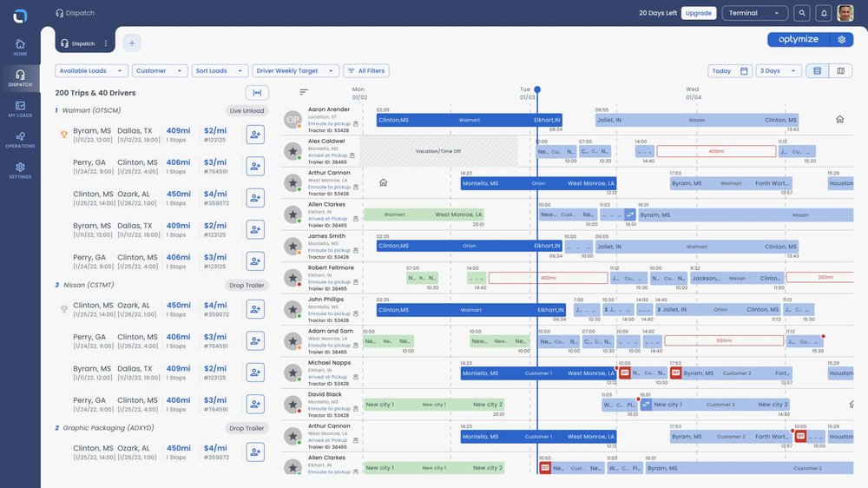The width and height of the screenshot is (868, 488).
Task: Click the driver sort lines icon
Action: (x=304, y=92)
